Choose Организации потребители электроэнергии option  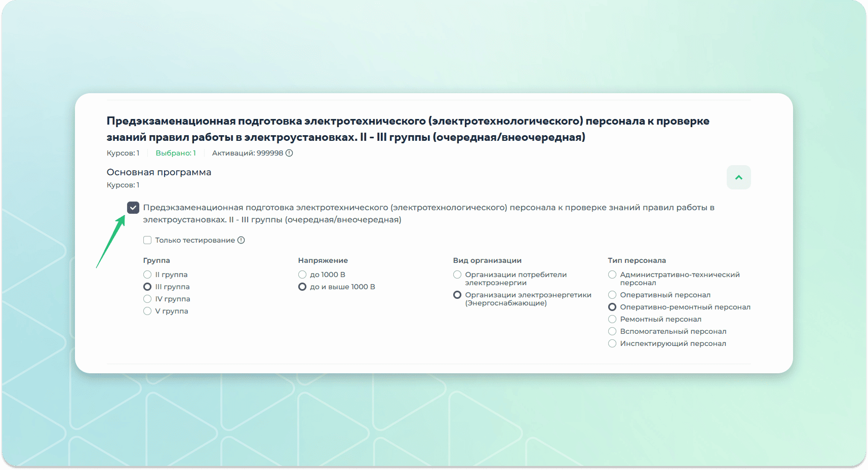pos(457,275)
